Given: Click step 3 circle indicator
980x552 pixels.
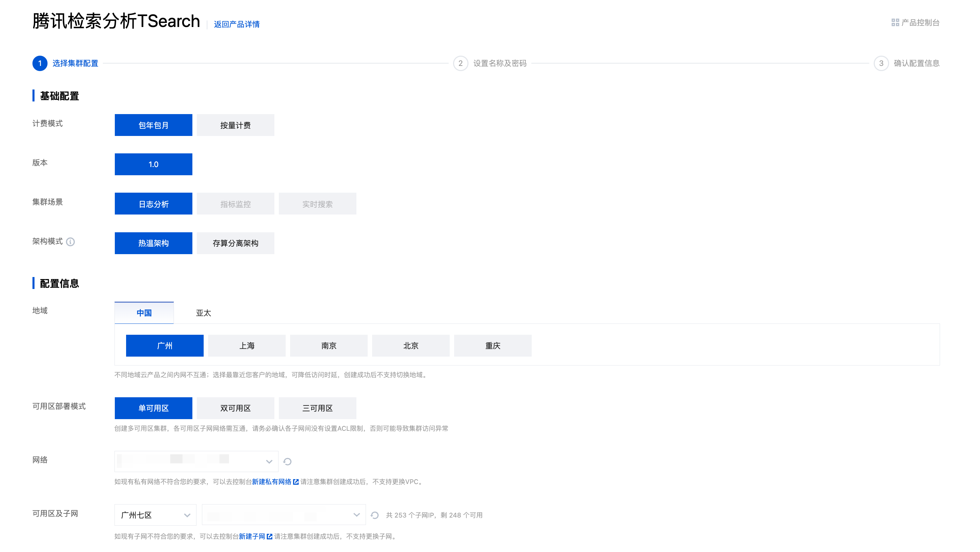Looking at the screenshot, I should pos(881,63).
